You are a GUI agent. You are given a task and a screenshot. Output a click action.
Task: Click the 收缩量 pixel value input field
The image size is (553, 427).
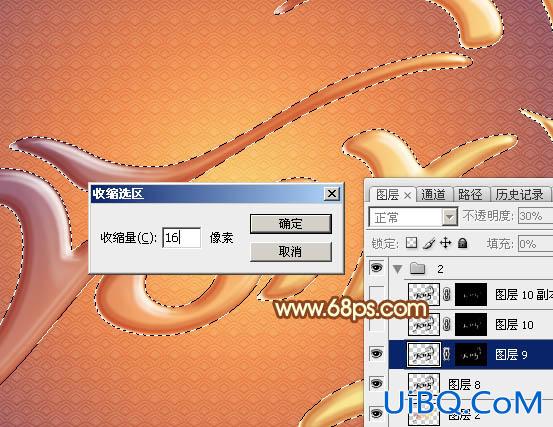pos(182,237)
